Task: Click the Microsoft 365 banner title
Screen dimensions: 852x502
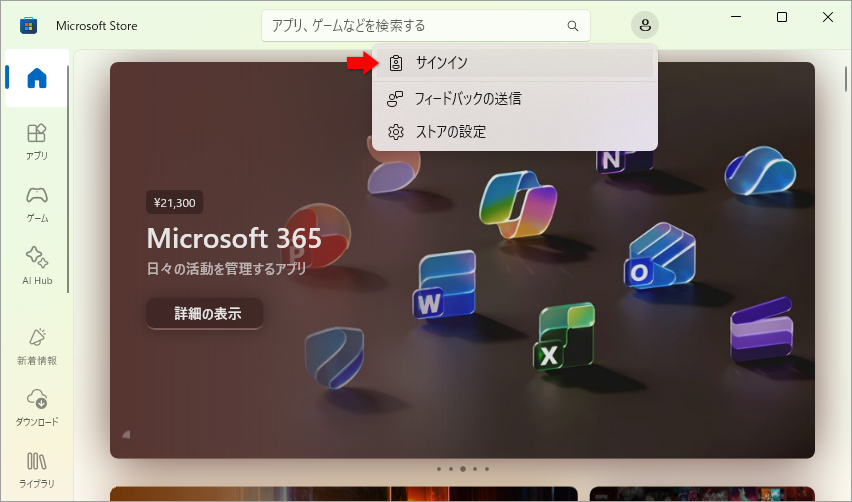Action: (234, 238)
